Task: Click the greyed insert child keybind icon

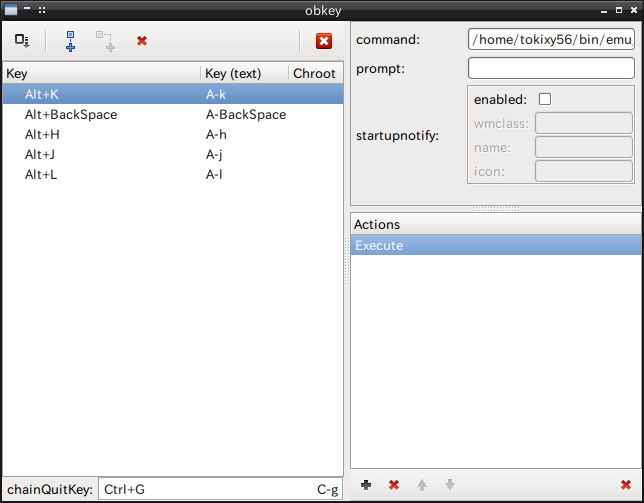Action: [x=106, y=41]
